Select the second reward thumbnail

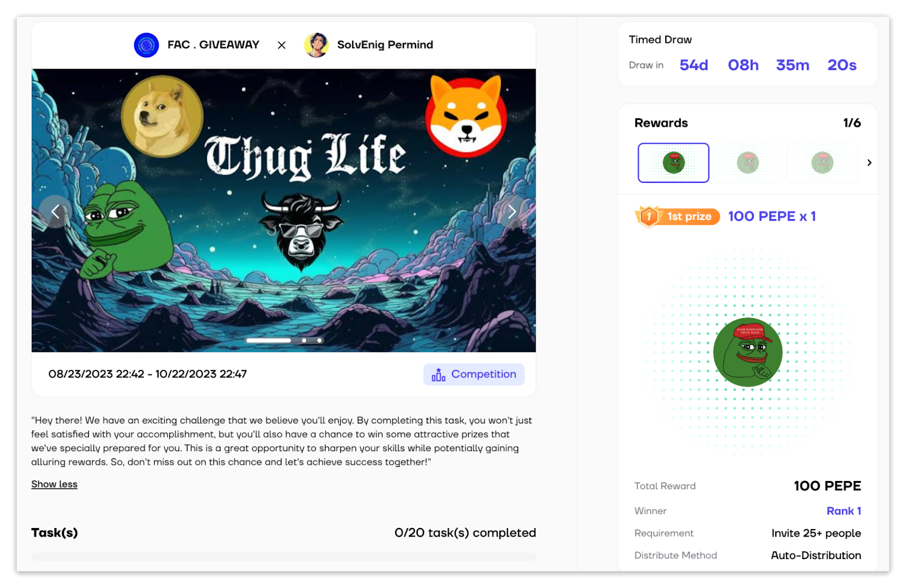point(748,163)
